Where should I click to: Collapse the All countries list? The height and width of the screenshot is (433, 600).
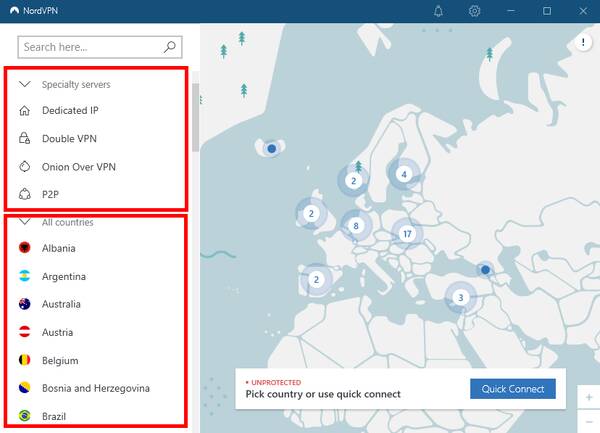tap(25, 222)
